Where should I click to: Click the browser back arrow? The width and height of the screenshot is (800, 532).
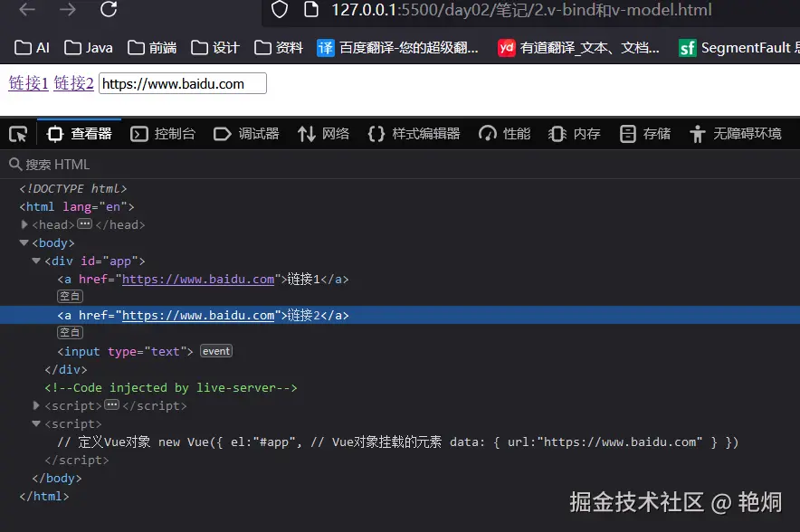click(27, 9)
